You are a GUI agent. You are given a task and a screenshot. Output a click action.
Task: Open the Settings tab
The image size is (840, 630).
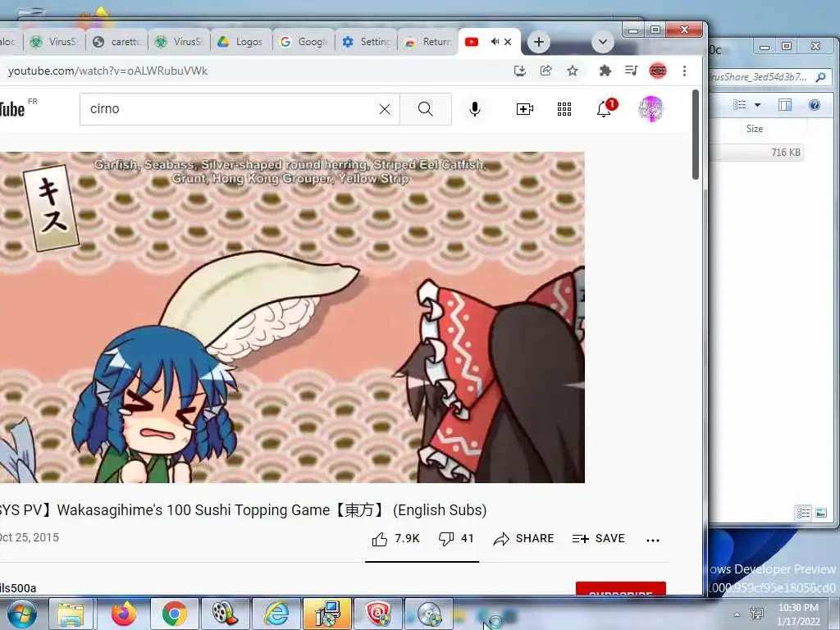pos(366,42)
